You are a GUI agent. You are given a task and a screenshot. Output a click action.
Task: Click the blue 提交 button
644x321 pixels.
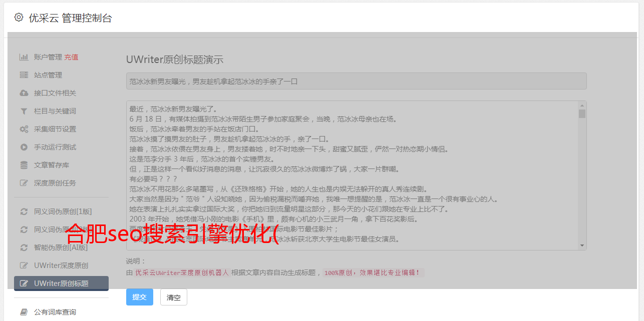click(140, 297)
